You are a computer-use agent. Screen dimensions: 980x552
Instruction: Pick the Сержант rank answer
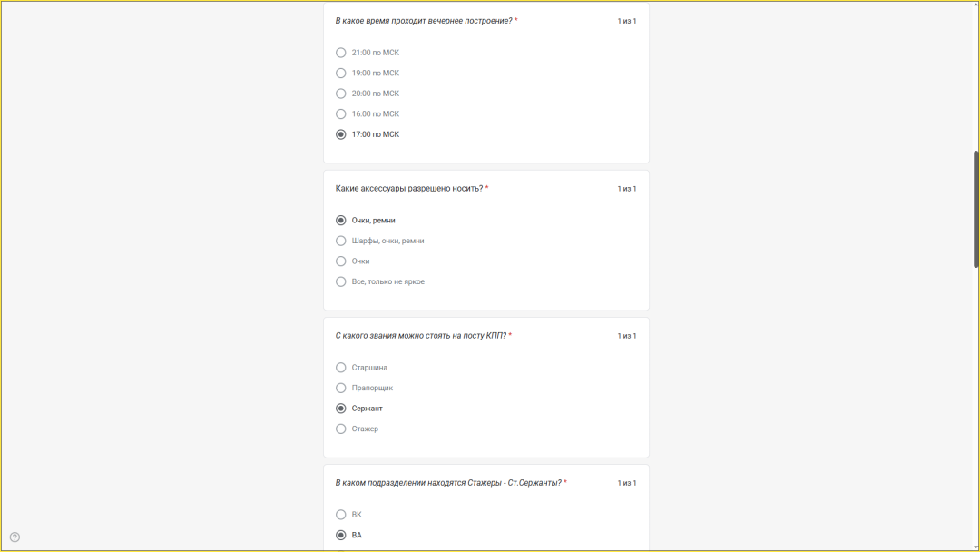click(x=341, y=409)
